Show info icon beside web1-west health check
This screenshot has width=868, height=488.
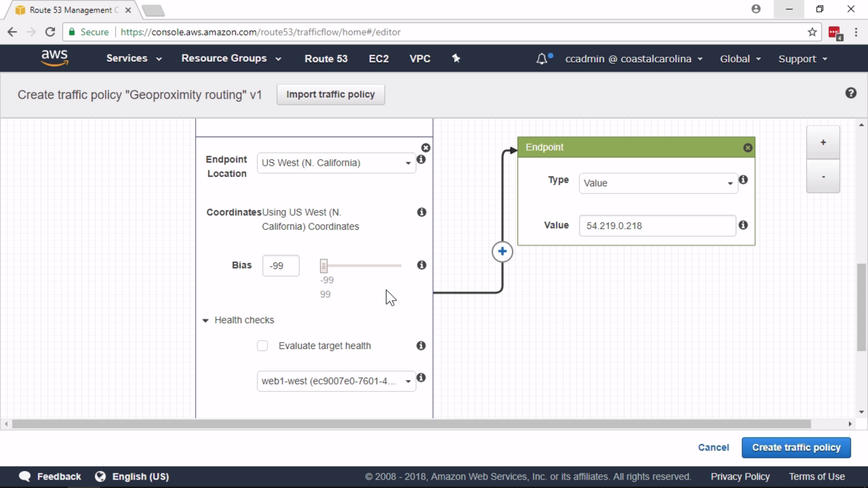(x=421, y=378)
